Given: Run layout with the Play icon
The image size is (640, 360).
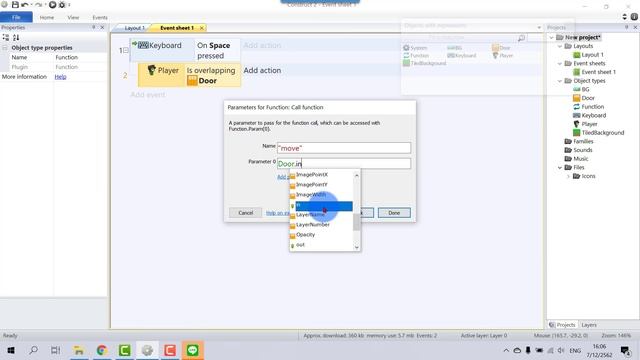Looking at the screenshot, I should (53, 5).
